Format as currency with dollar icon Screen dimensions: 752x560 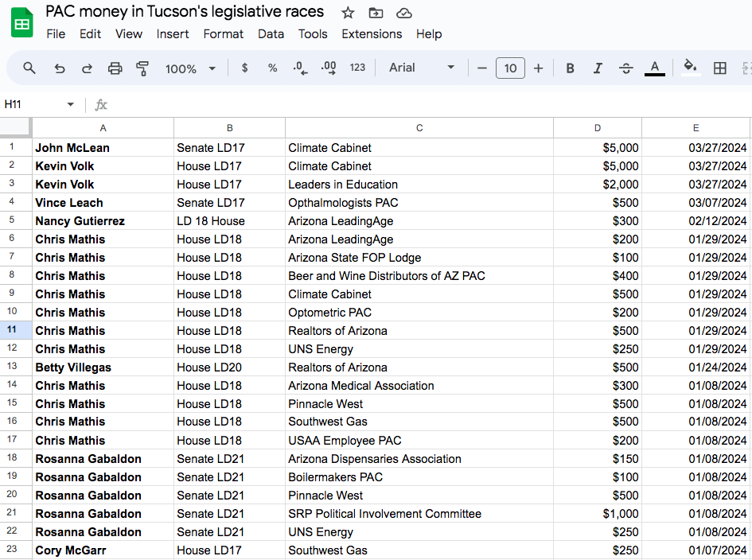point(244,68)
